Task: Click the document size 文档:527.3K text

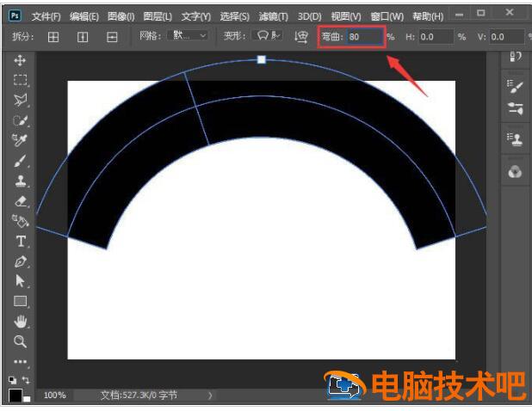Action: [139, 395]
